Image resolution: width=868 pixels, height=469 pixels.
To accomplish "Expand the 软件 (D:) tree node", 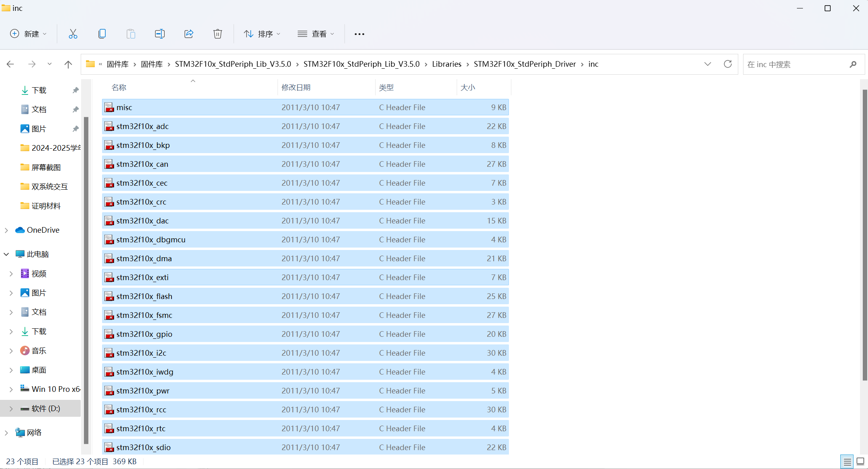I will pos(11,409).
